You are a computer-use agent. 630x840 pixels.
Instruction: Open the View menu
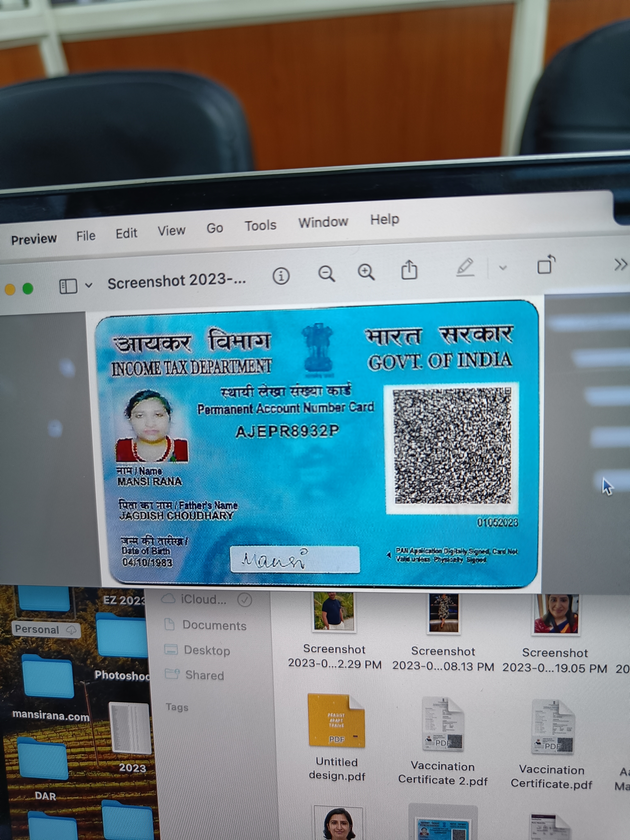171,231
